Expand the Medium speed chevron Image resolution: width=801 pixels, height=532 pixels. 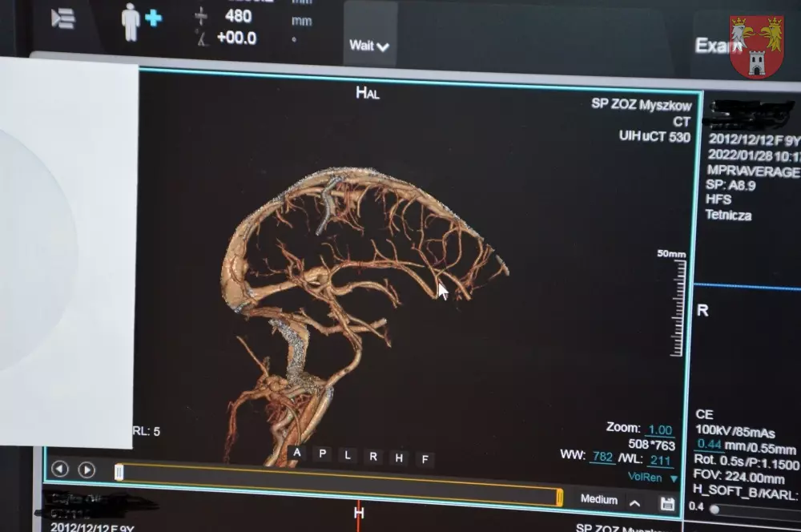point(634,503)
